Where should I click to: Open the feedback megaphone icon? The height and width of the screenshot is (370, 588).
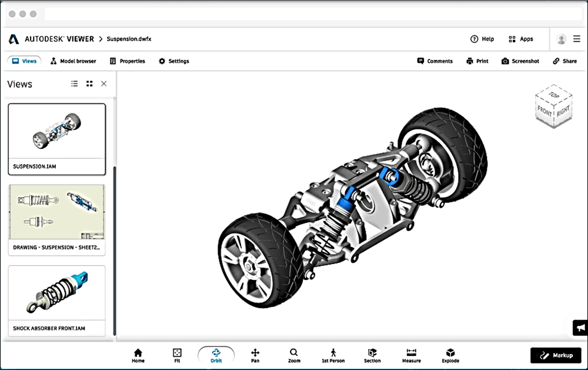[580, 328]
